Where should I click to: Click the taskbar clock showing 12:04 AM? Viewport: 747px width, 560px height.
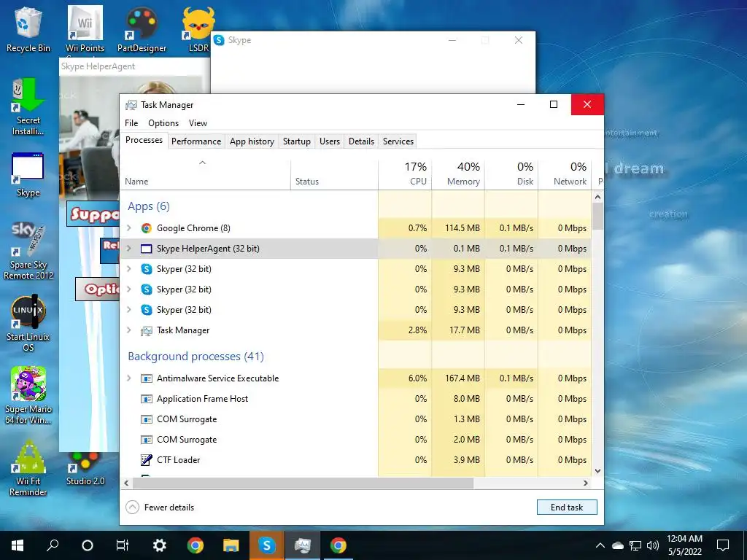click(x=684, y=545)
